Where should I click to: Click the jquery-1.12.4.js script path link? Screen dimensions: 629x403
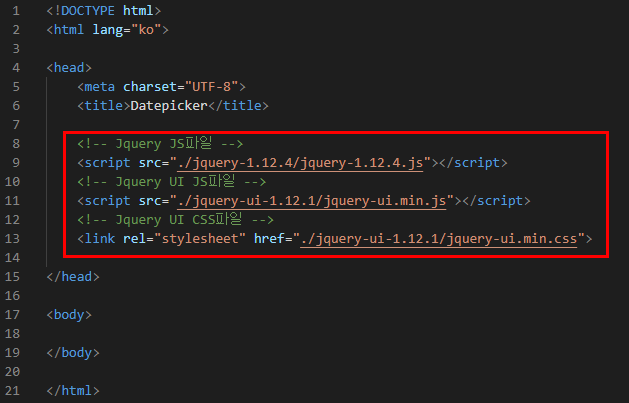[300, 163]
